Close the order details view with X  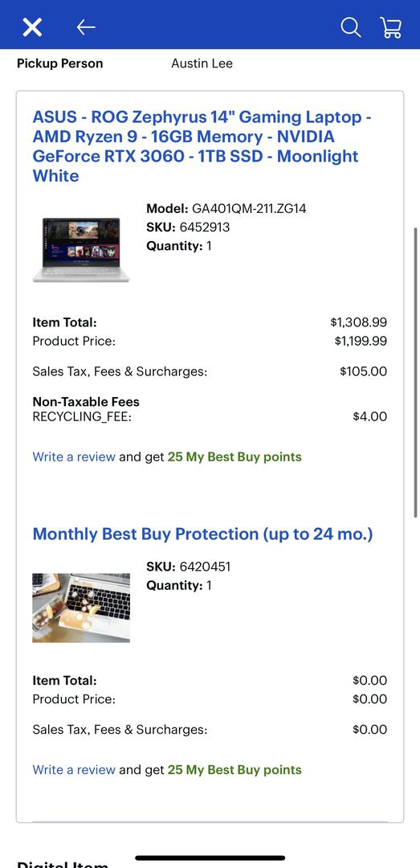pyautogui.click(x=32, y=27)
